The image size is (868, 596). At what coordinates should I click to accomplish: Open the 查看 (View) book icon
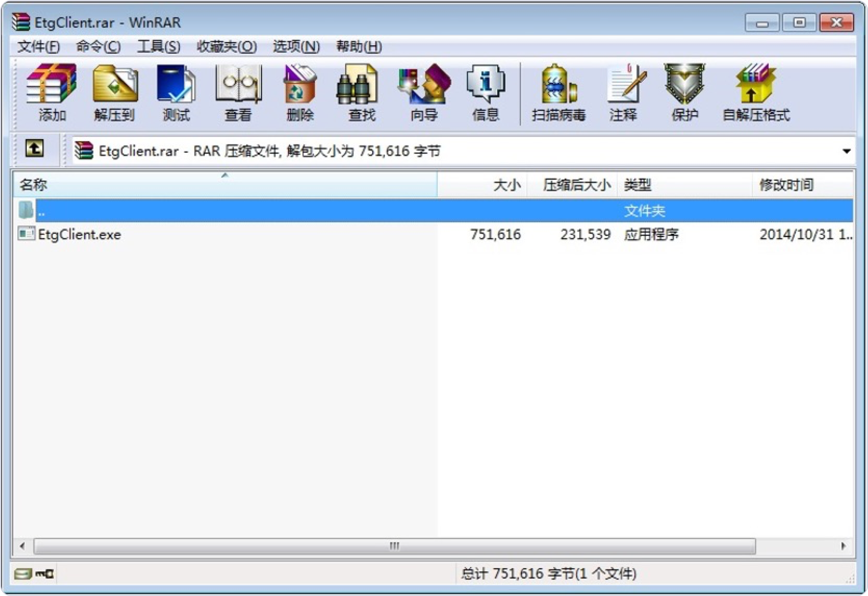[238, 93]
